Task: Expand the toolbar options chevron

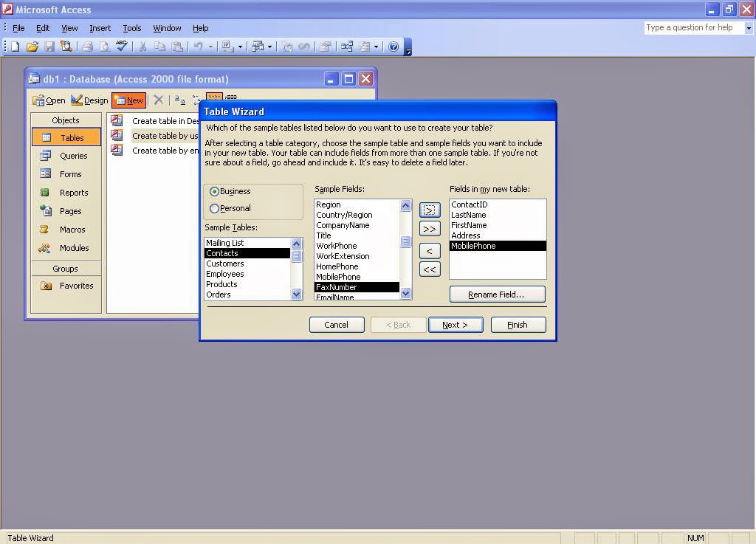Action: (x=408, y=52)
